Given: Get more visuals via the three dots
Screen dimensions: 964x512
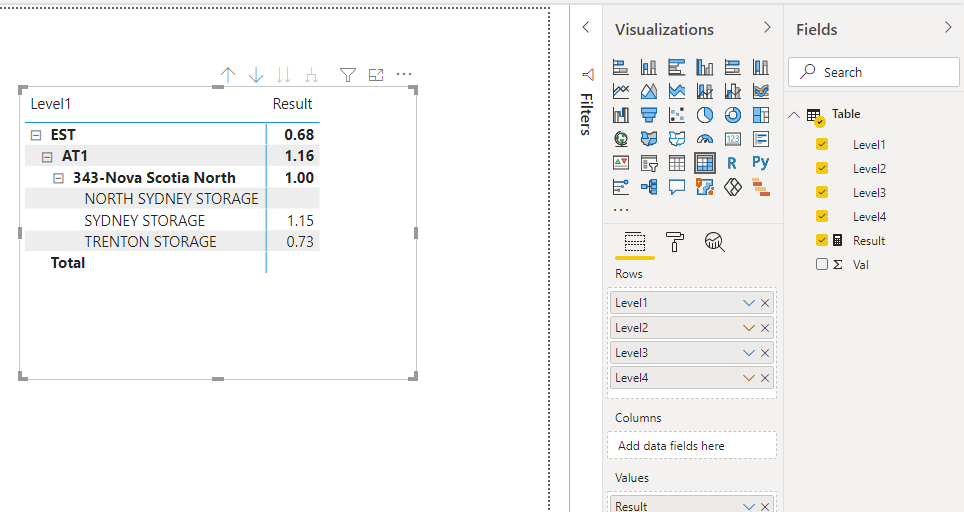Looking at the screenshot, I should click(621, 210).
